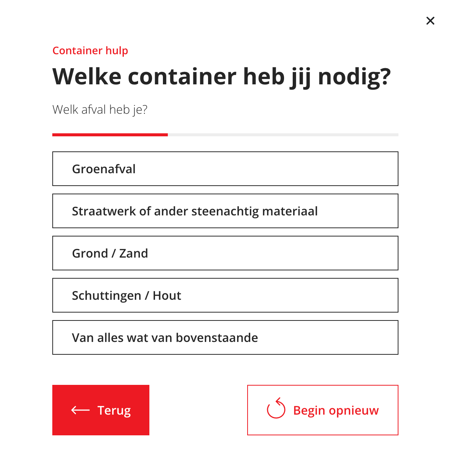Click the word Straatwerk in the paving option
Viewport: 450px width, 476px height.
(104, 211)
